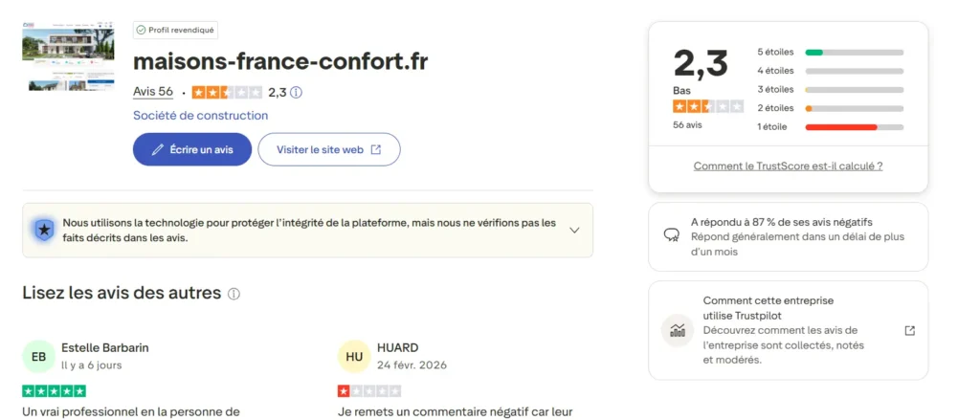The image size is (980, 420).
Task: Click the "Profil revendiqué" verified badge
Action: pyautogui.click(x=175, y=30)
